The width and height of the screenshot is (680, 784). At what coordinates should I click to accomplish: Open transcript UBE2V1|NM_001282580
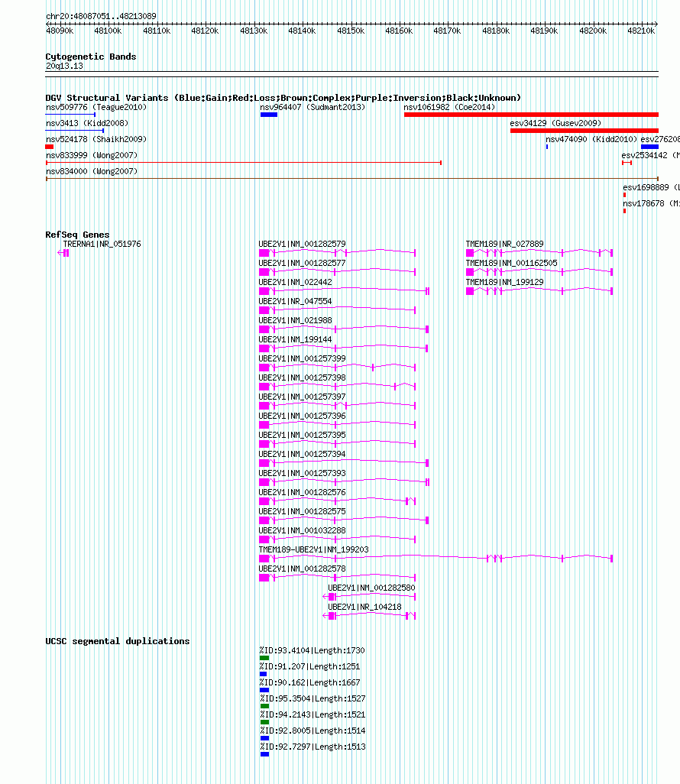[x=371, y=588]
